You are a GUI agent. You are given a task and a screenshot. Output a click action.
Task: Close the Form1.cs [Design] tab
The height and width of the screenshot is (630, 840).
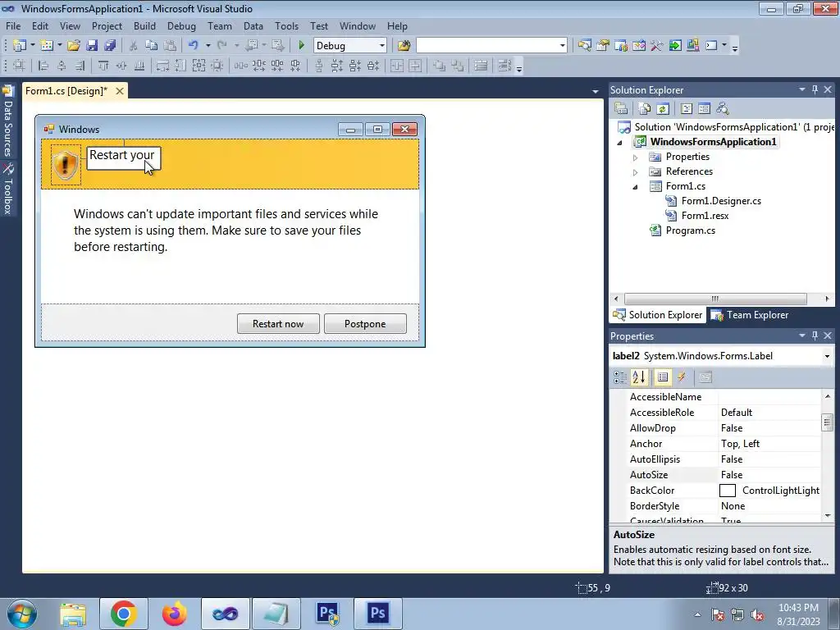coord(120,91)
